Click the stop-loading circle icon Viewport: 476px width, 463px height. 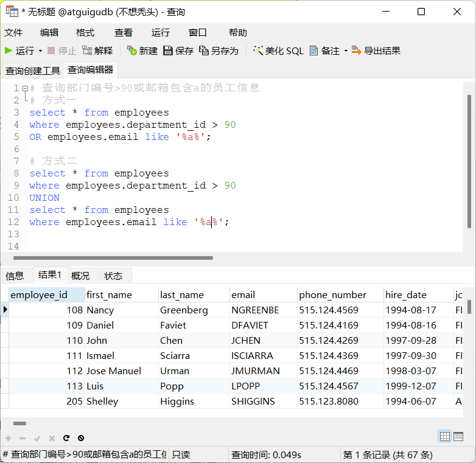click(81, 438)
